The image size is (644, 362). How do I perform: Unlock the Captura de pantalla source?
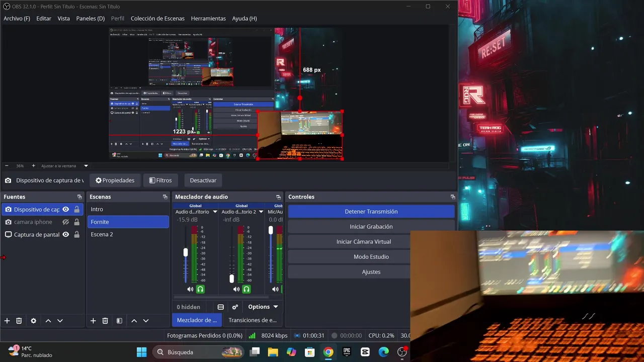pyautogui.click(x=77, y=235)
